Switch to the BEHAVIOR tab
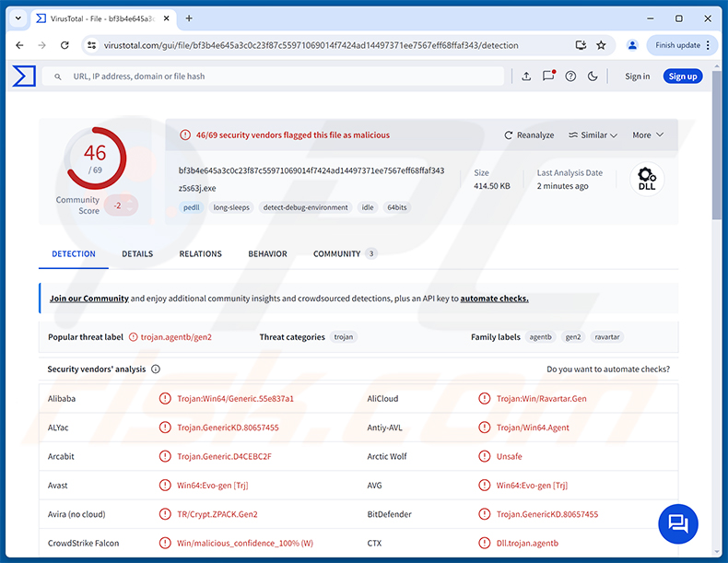728x563 pixels. 268,254
